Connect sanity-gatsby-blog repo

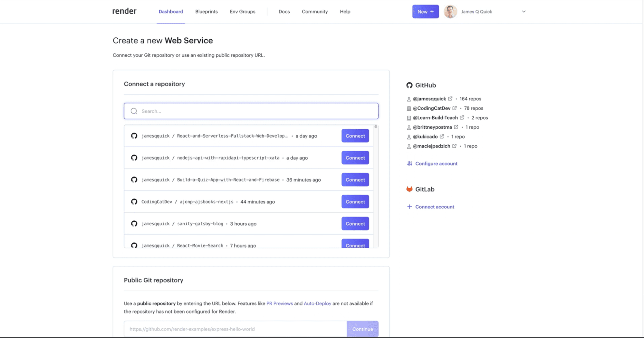point(355,224)
